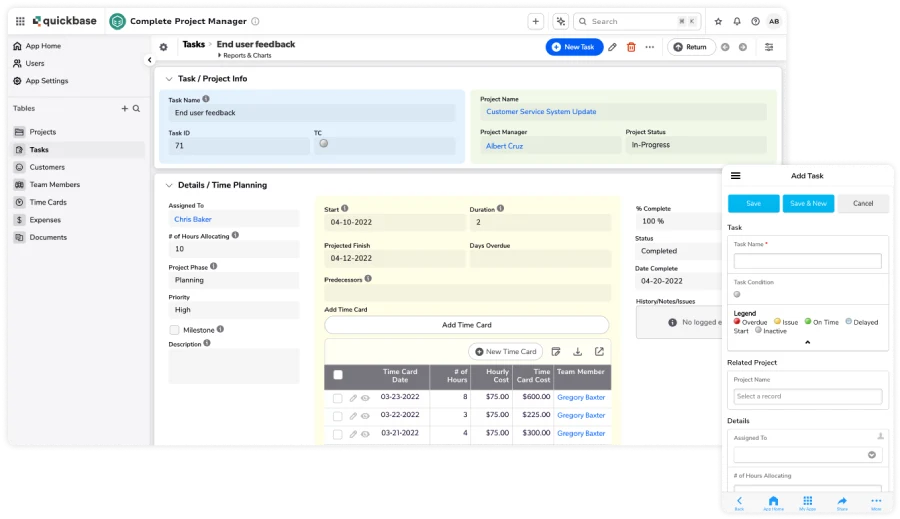Click the open in new window icon
The image size is (900, 519).
click(599, 351)
